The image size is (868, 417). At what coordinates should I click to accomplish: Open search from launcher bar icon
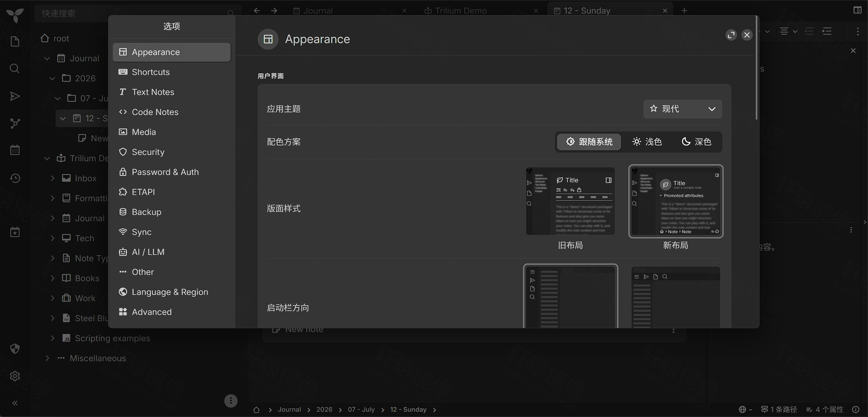pos(15,68)
